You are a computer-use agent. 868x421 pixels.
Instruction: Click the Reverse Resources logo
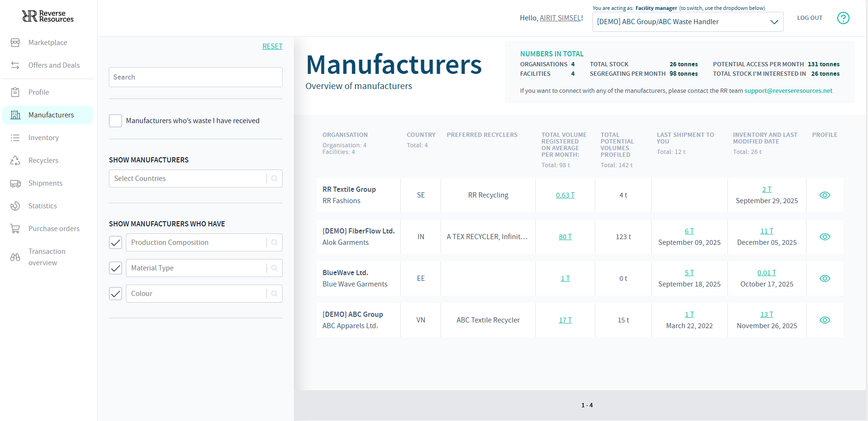tap(48, 16)
